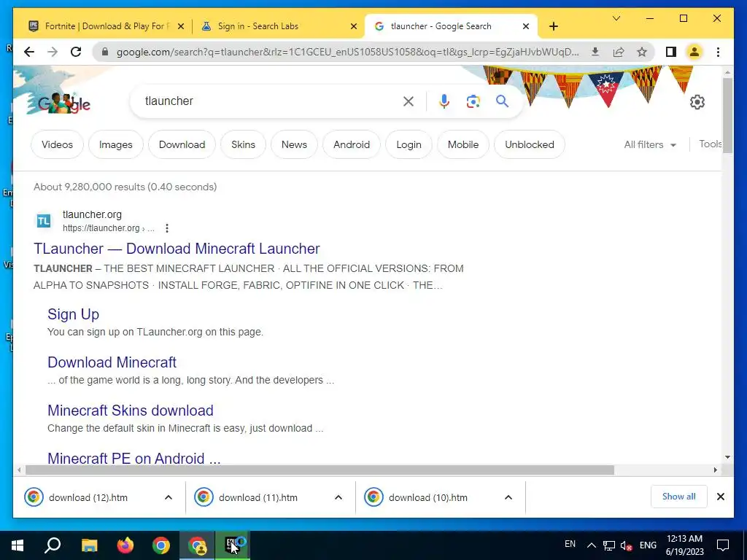Open the download (11).htm file
Image resolution: width=747 pixels, height=560 pixels.
258,497
